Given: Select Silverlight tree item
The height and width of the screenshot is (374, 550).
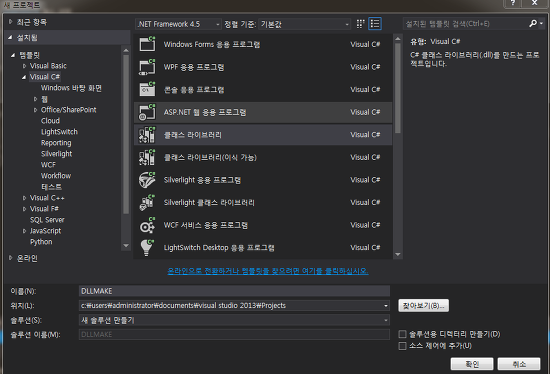Looking at the screenshot, I should click(x=56, y=154).
